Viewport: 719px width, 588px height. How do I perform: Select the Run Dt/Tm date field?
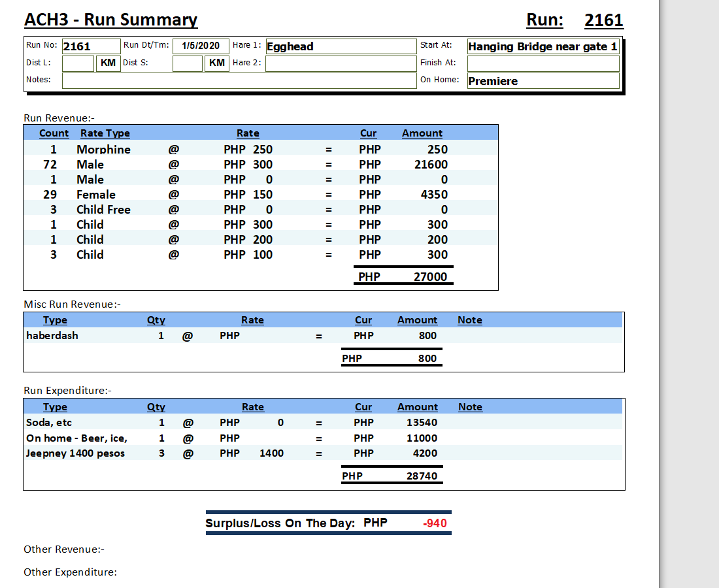pyautogui.click(x=201, y=46)
